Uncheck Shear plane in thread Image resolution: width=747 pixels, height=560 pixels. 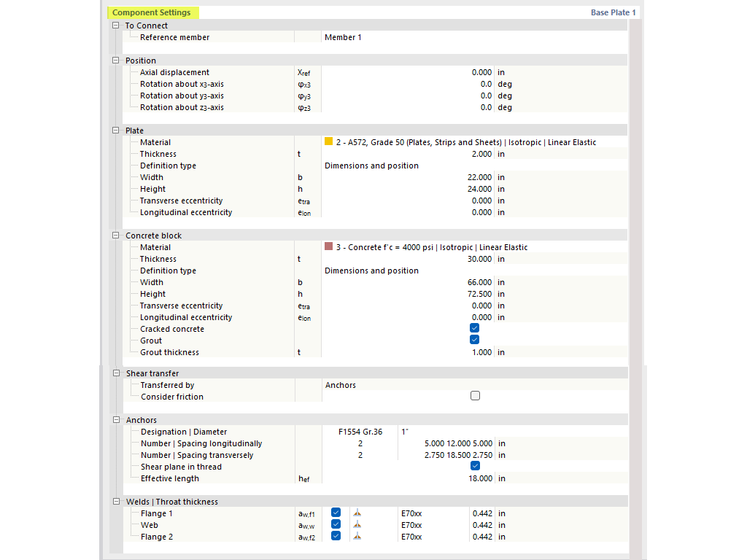pos(475,467)
